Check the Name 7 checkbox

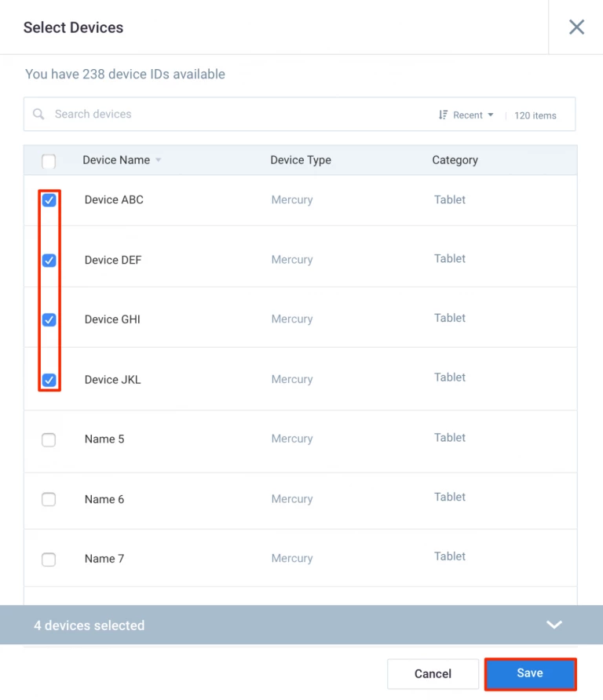tap(49, 559)
